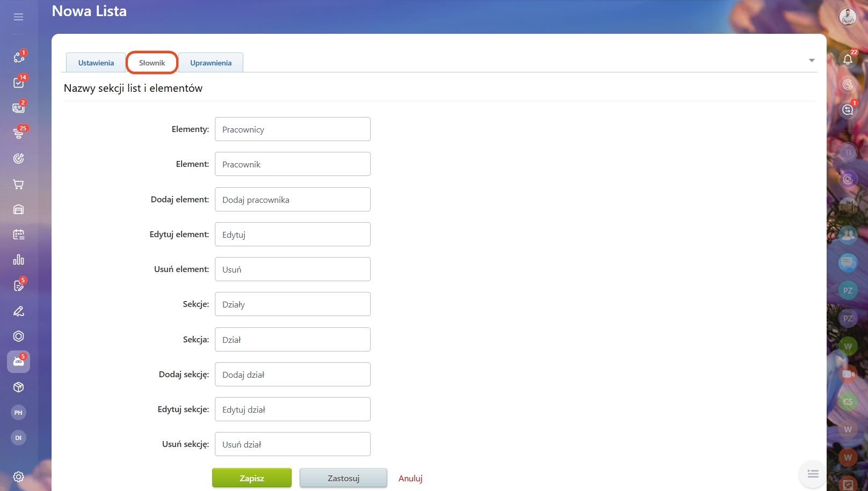Save with the Zapisz button

[252, 478]
